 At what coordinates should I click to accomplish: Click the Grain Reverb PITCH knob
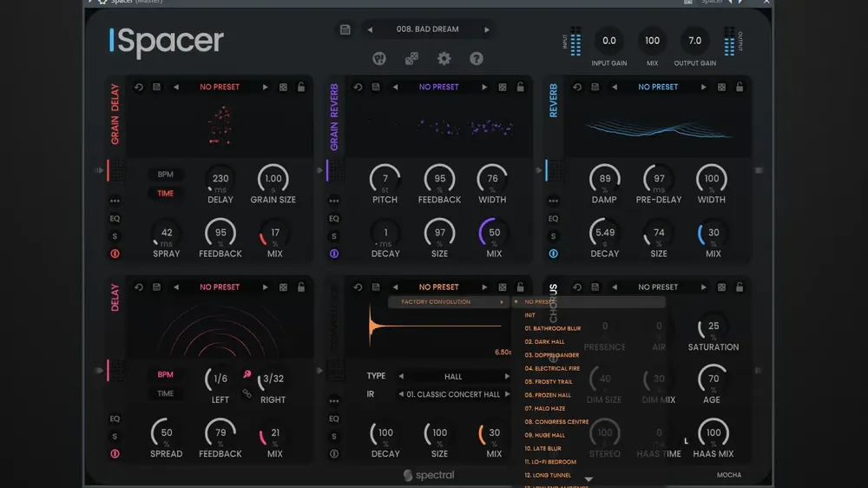pos(385,178)
